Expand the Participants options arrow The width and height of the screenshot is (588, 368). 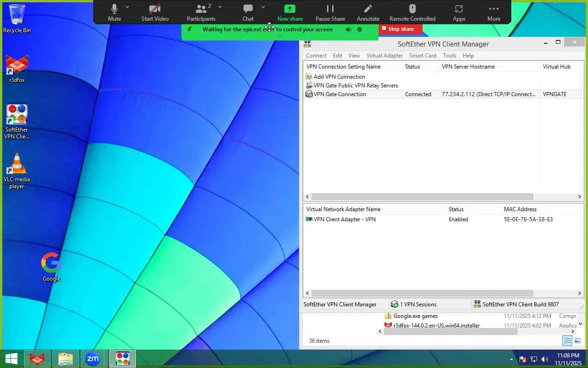click(x=220, y=7)
